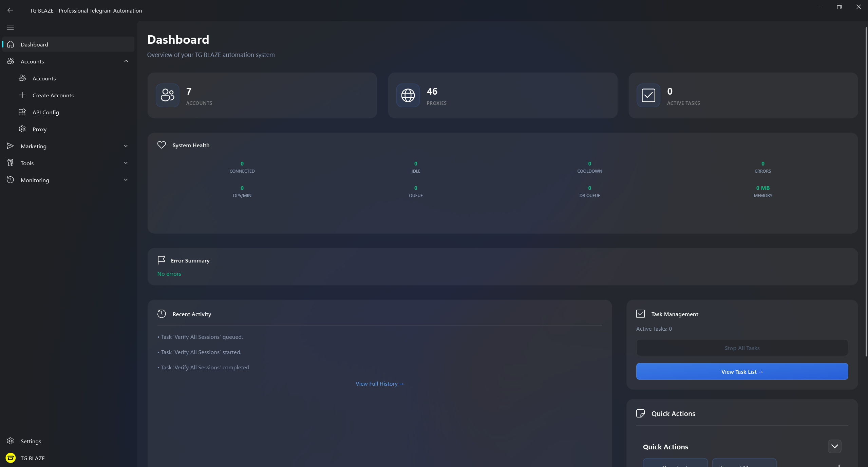Restore down the window

click(x=839, y=7)
